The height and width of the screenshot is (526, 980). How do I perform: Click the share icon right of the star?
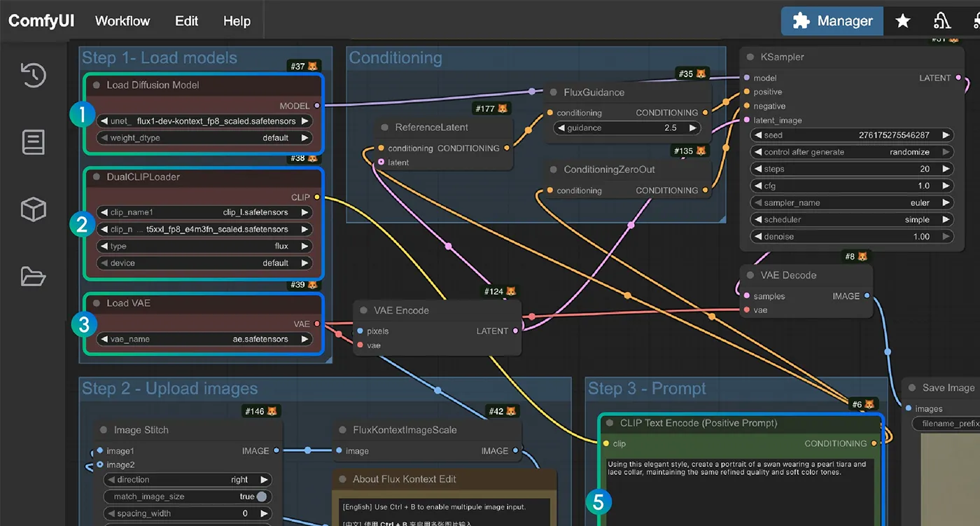tap(942, 21)
